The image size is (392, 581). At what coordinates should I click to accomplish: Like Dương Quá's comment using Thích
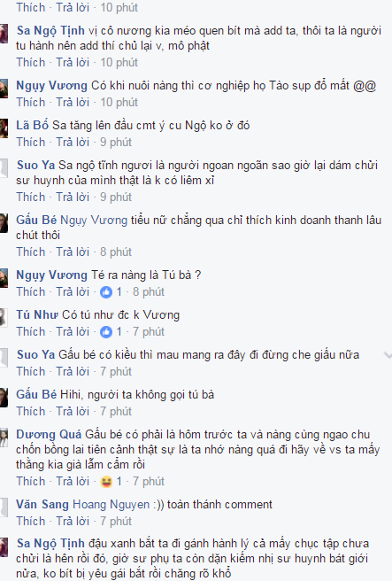31,481
